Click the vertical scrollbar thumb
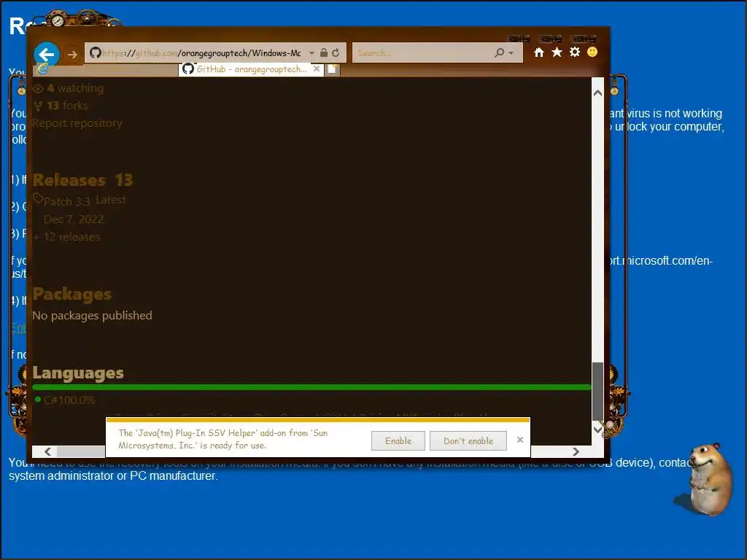The height and width of the screenshot is (560, 747). (598, 392)
